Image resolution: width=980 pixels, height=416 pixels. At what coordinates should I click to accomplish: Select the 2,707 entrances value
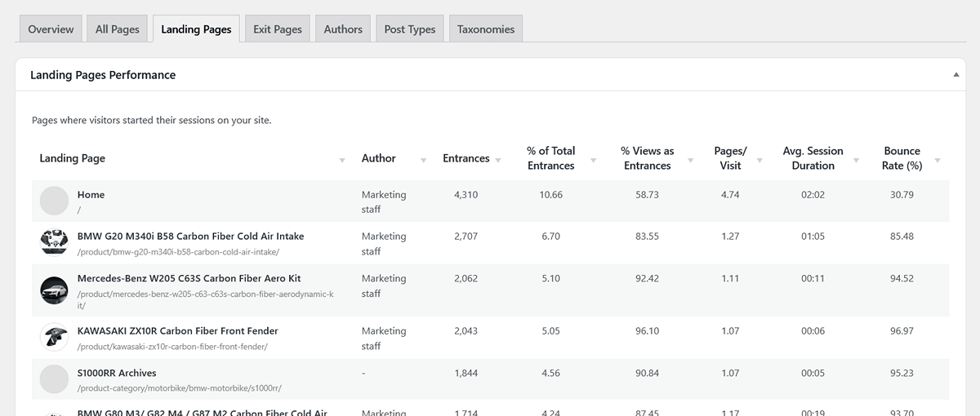coord(465,237)
